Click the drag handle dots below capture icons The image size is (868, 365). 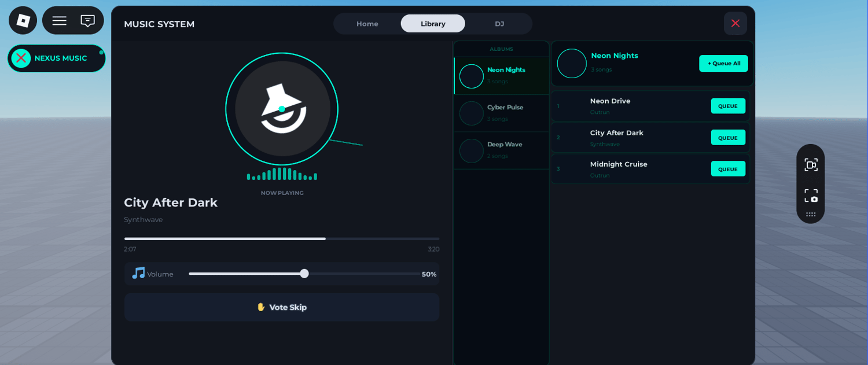(811, 215)
